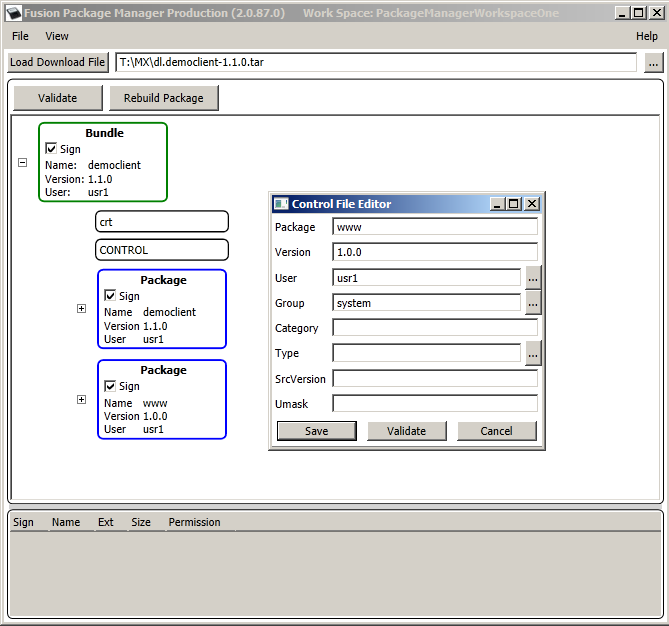Screen dimensions: 669x626
Task: Open the File menu
Action: point(20,36)
